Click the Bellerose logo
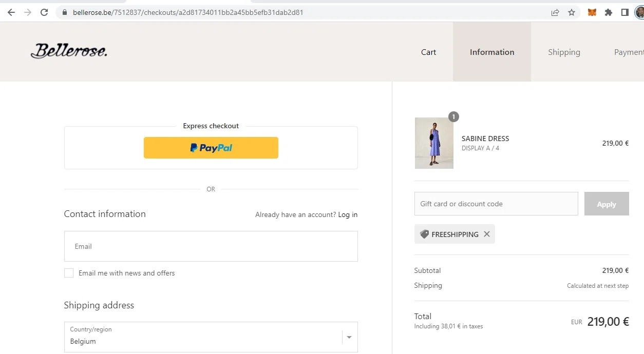644x354 pixels. pyautogui.click(x=69, y=51)
